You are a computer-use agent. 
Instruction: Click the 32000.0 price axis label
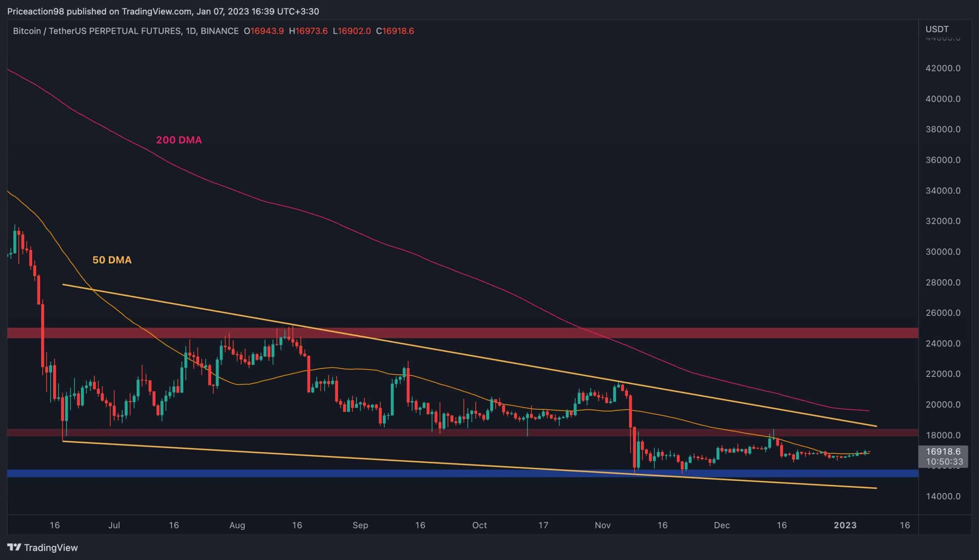click(x=943, y=221)
